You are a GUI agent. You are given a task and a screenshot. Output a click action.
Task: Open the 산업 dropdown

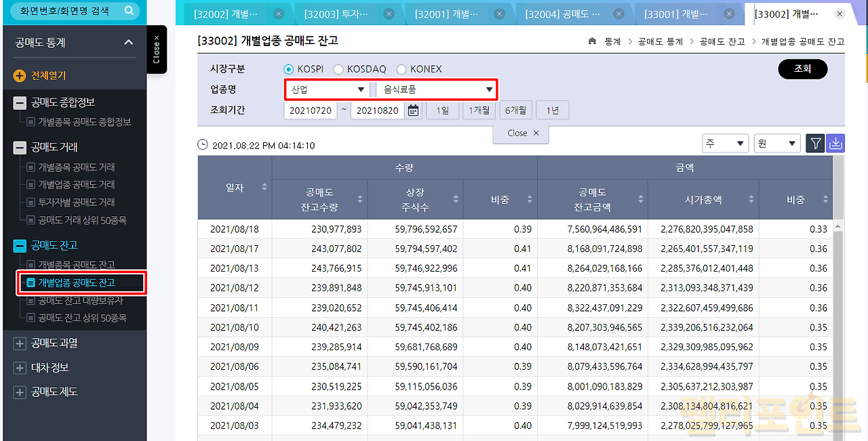tap(327, 89)
